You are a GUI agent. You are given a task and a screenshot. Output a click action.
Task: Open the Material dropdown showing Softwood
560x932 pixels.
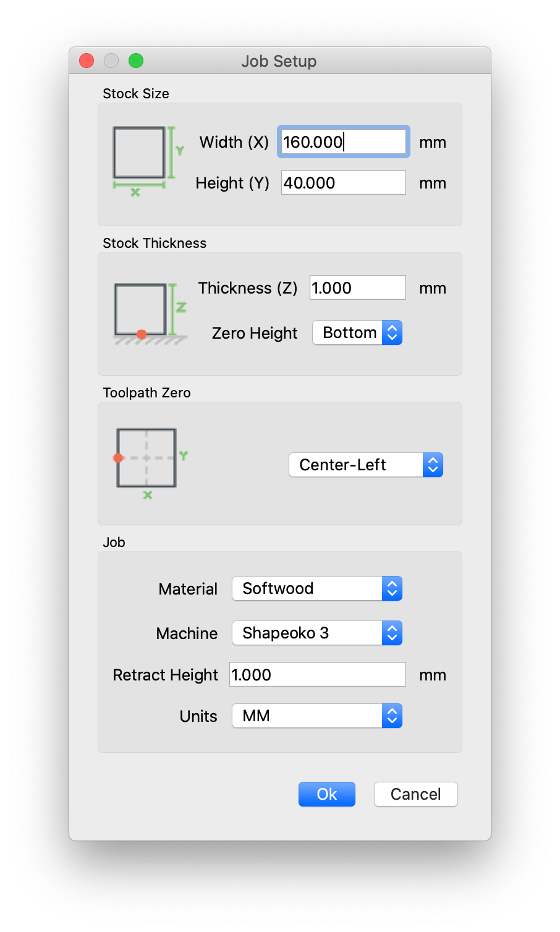click(x=317, y=588)
